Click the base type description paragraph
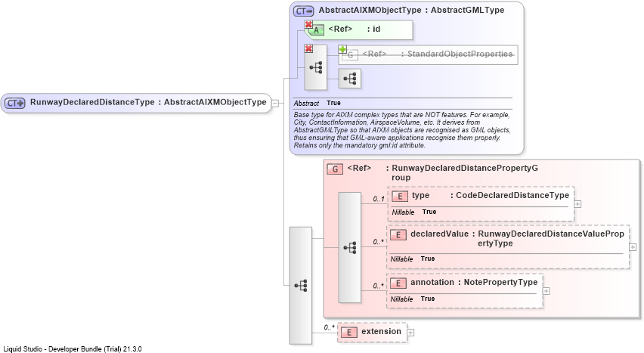644x353 pixels. (x=402, y=130)
